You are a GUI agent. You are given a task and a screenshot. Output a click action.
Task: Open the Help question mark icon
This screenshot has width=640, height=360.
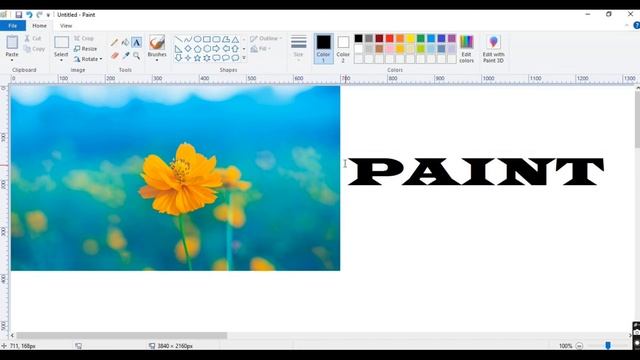coord(636,25)
